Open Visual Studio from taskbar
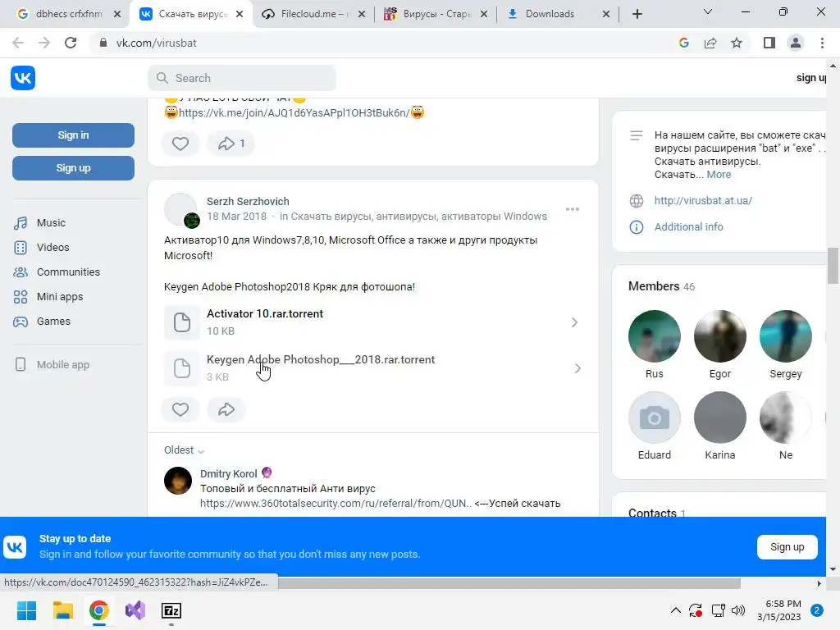 pyautogui.click(x=135, y=610)
